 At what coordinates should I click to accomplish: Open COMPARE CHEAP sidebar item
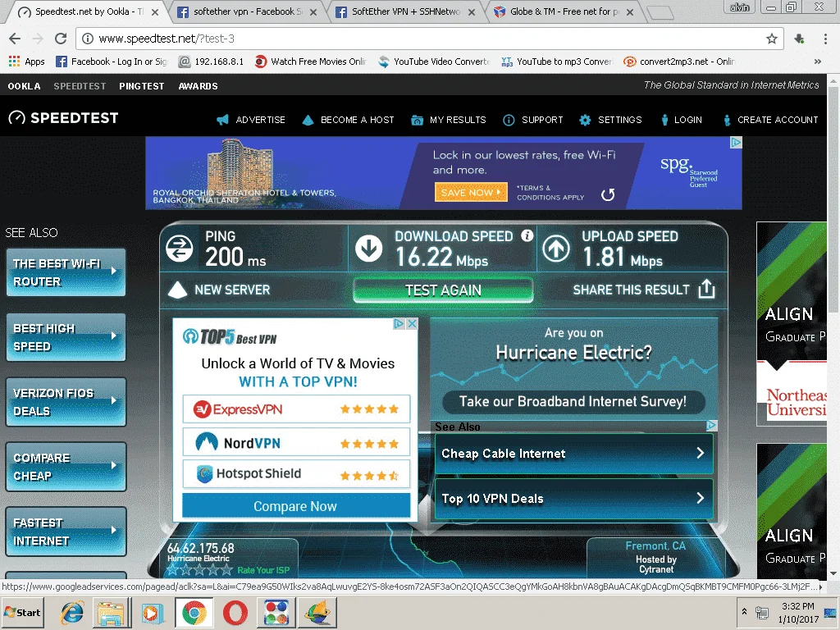click(x=66, y=467)
